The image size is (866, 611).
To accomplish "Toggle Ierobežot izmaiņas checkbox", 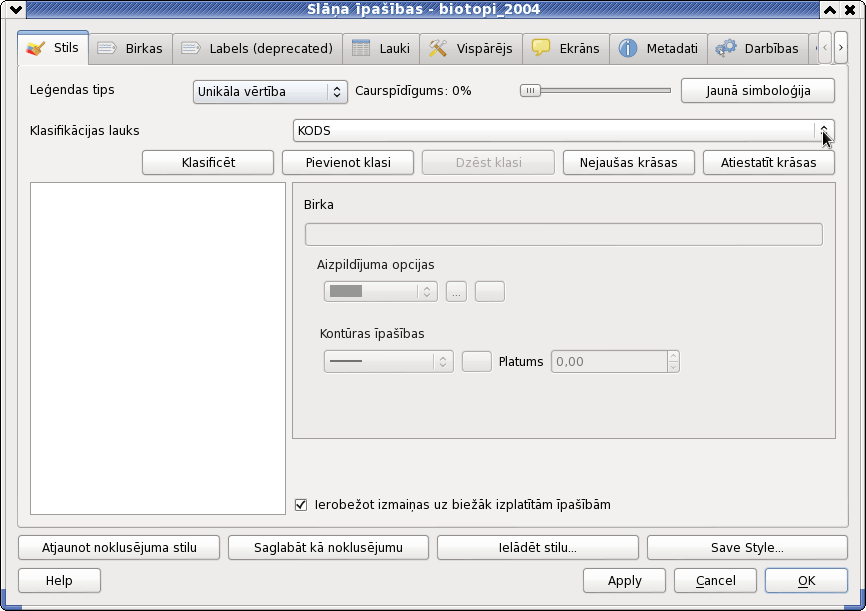I will (x=301, y=505).
